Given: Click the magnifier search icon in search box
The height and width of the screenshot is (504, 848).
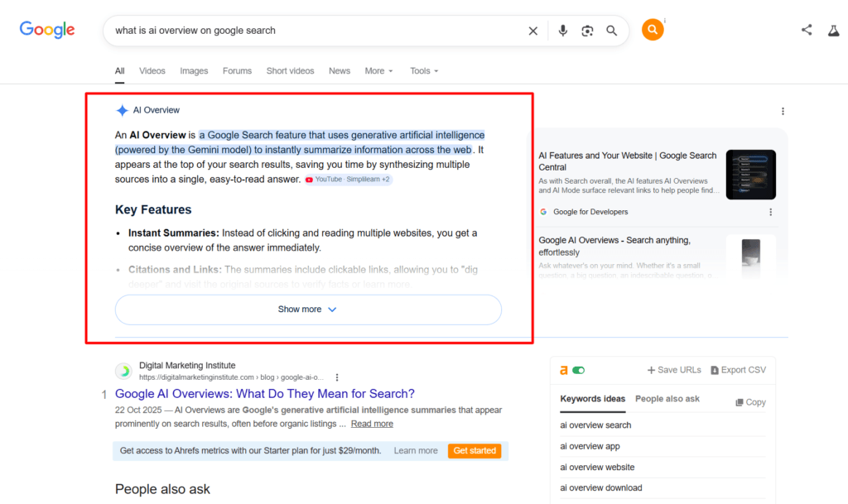Looking at the screenshot, I should coord(612,31).
